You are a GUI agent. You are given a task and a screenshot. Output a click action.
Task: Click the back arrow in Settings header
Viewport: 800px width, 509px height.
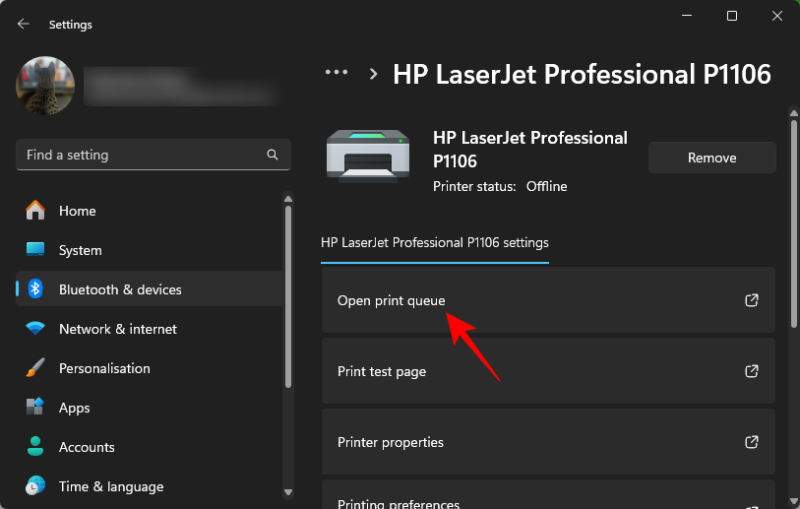click(23, 24)
